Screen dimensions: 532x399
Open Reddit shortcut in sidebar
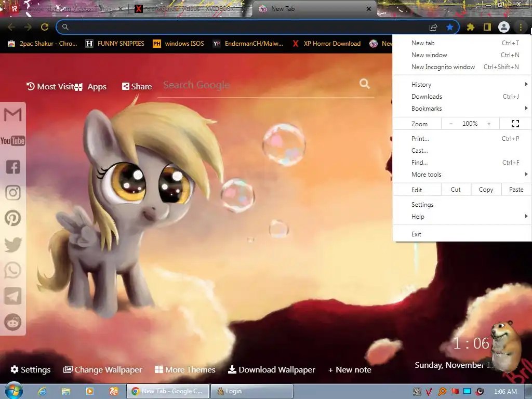[13, 322]
